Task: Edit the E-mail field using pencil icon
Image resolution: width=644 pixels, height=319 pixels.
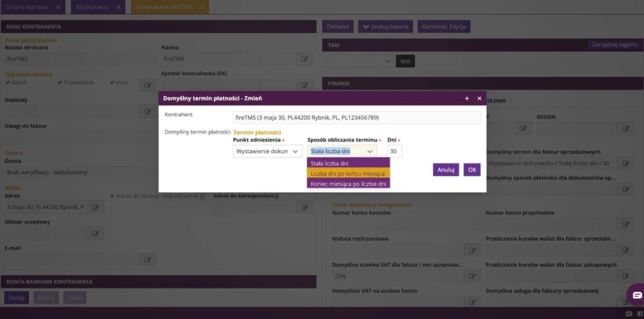Action: [148, 259]
